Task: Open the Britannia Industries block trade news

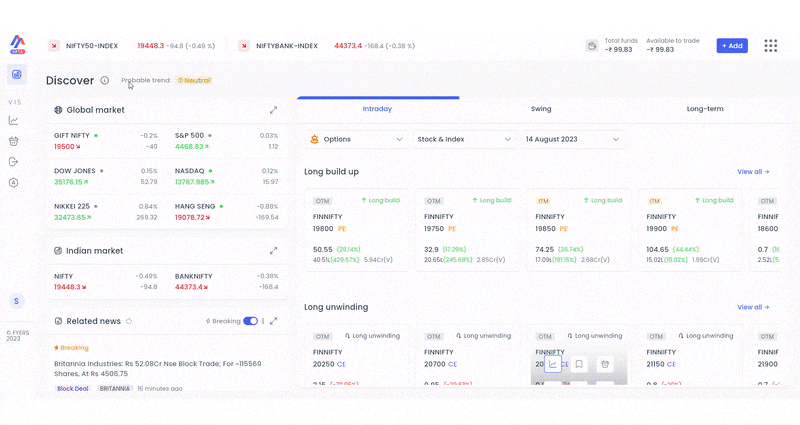Action: [x=158, y=368]
